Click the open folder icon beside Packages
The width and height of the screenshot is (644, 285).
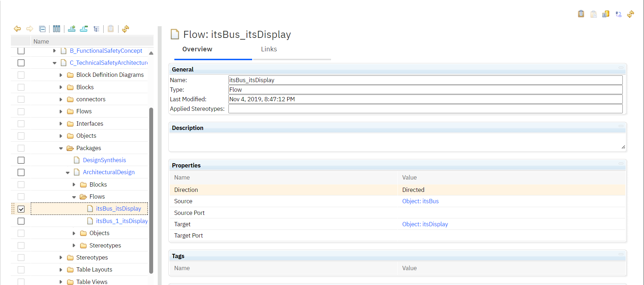pyautogui.click(x=70, y=148)
